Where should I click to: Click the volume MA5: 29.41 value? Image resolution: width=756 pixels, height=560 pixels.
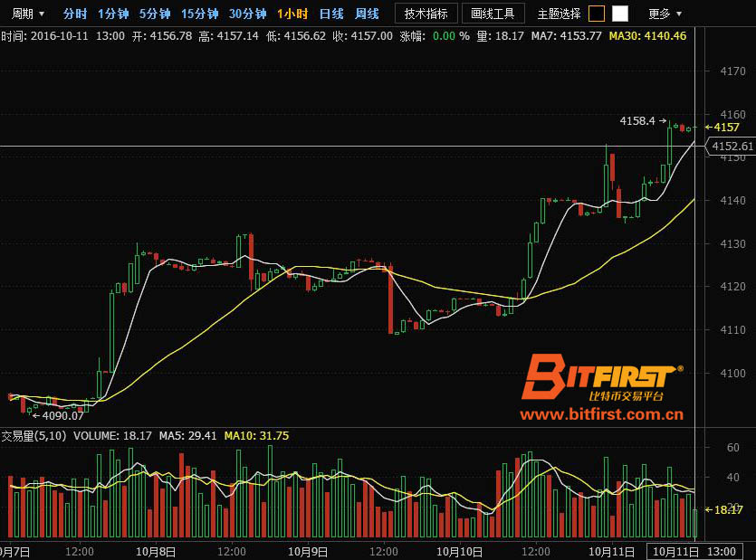pos(188,436)
